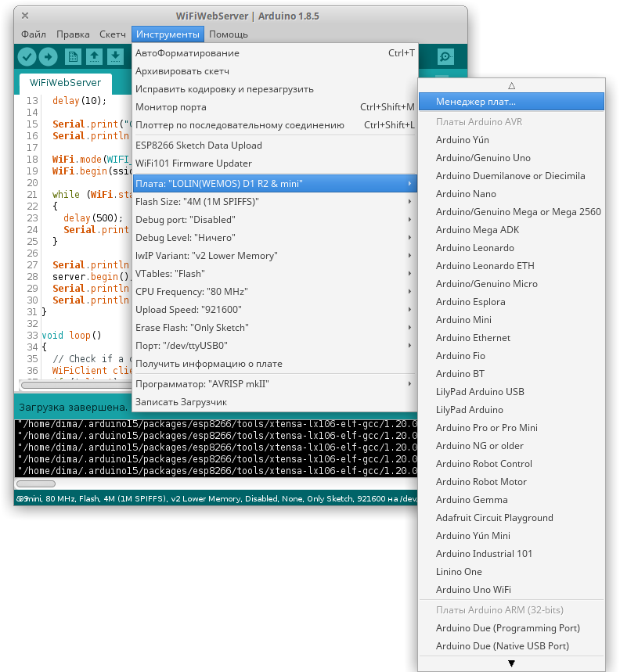The width and height of the screenshot is (620, 672).
Task: Select the WiFiWebServer sketch tab
Action: point(65,83)
